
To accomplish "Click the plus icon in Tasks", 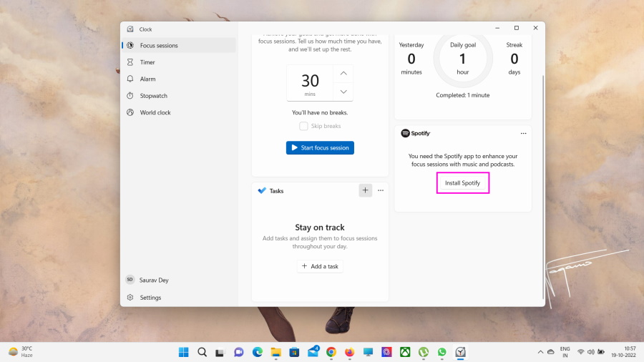I will (365, 190).
